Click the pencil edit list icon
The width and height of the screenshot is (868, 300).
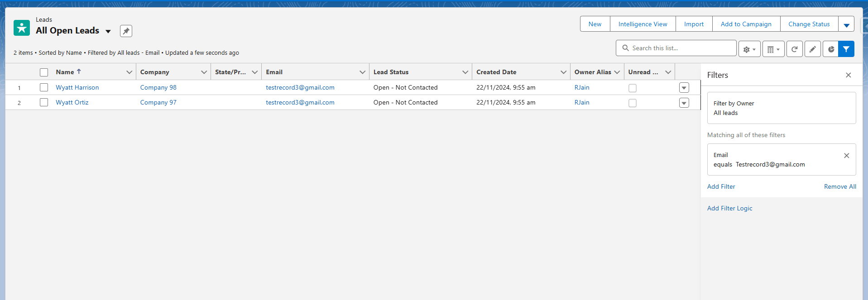pos(812,49)
